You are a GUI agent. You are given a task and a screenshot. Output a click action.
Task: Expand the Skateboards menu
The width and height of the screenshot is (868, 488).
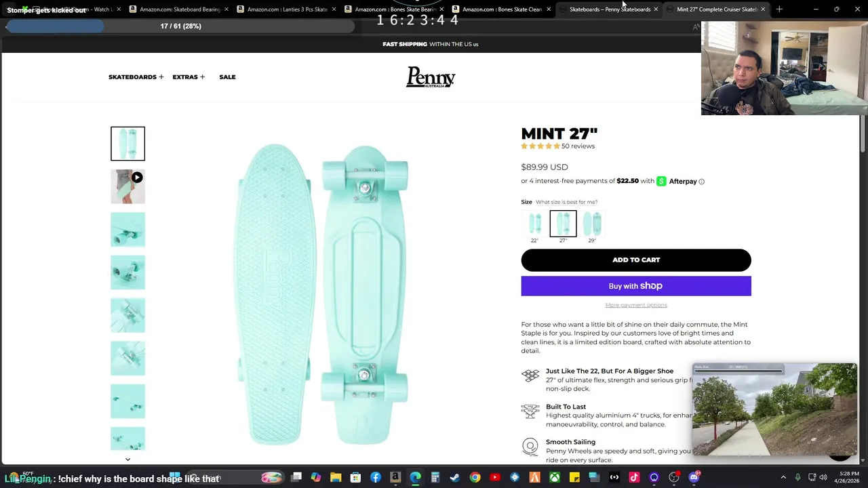click(x=136, y=77)
